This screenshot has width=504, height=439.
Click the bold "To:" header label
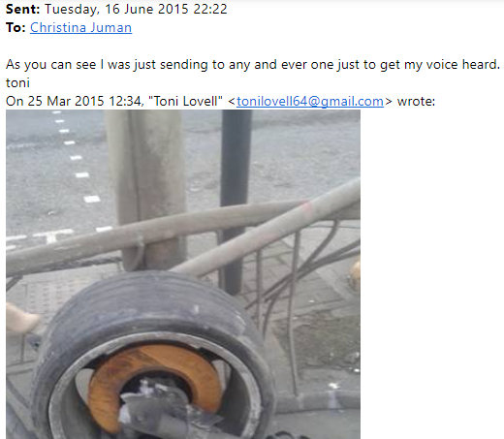tap(16, 27)
